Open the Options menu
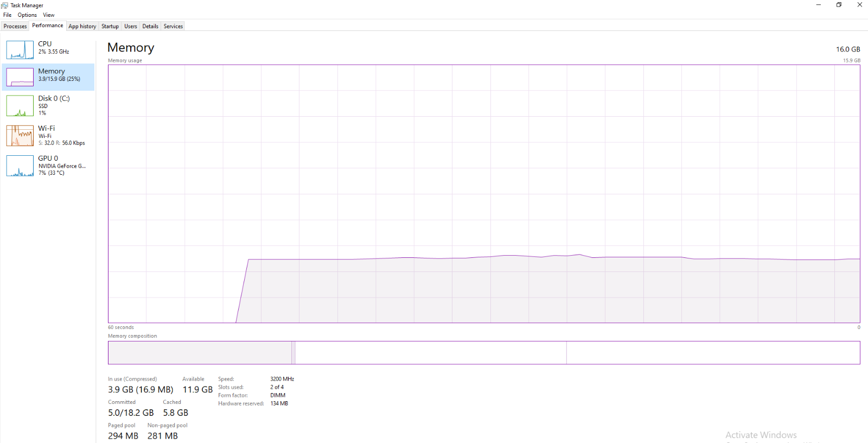This screenshot has width=868, height=443. tap(27, 15)
